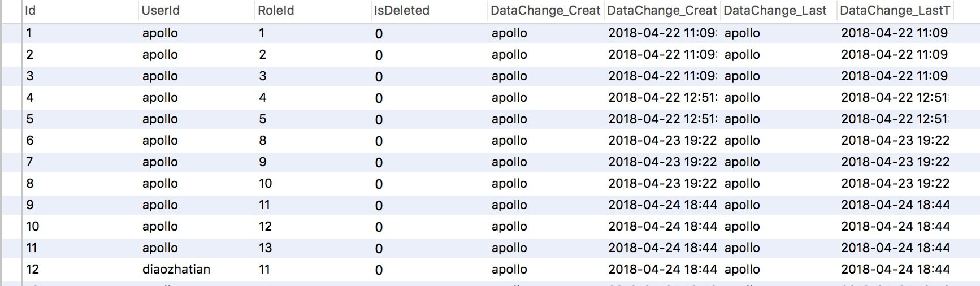980x286 pixels.
Task: Click the DataChange_LastT cell in row Id 12
Action: [895, 270]
